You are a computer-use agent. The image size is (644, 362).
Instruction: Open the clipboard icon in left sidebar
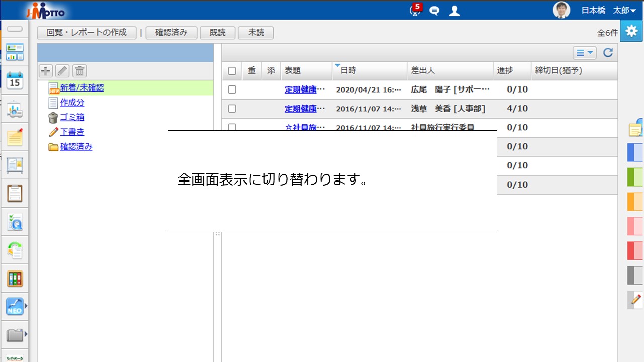pyautogui.click(x=15, y=193)
